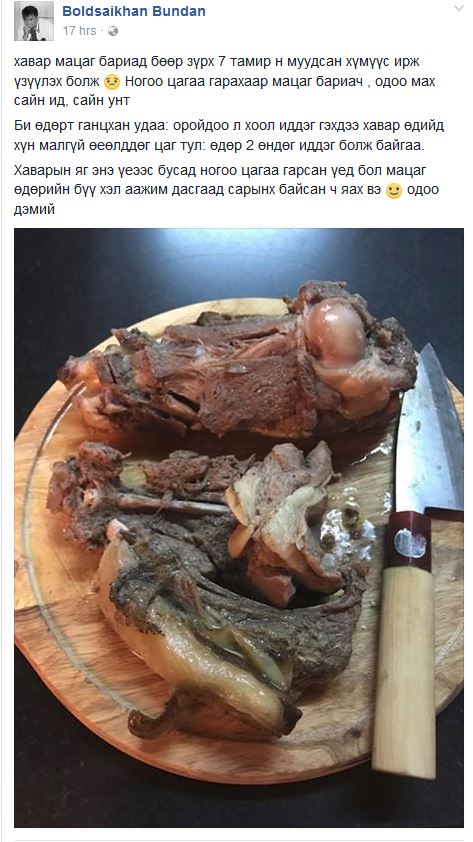The width and height of the screenshot is (473, 842).
Task: Click the exposed bone in middle meat
Action: (166, 504)
